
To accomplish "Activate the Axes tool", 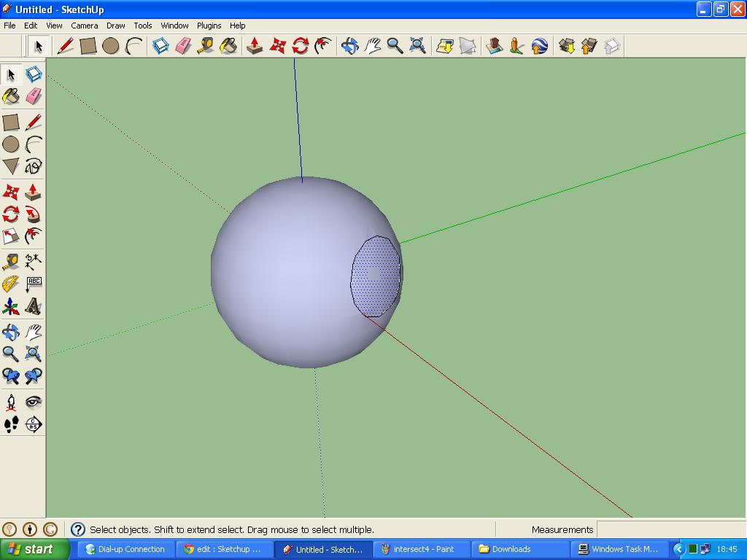I will click(x=10, y=307).
